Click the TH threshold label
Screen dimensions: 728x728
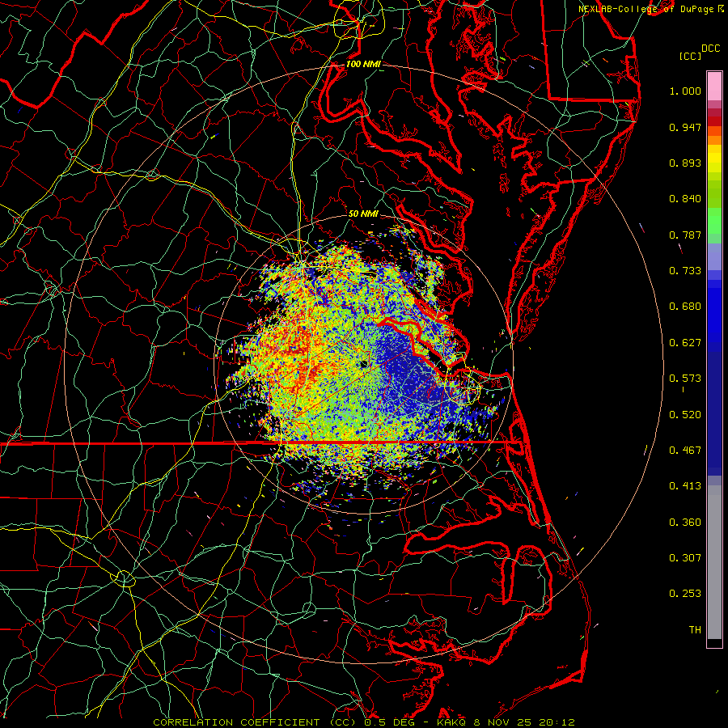(695, 630)
